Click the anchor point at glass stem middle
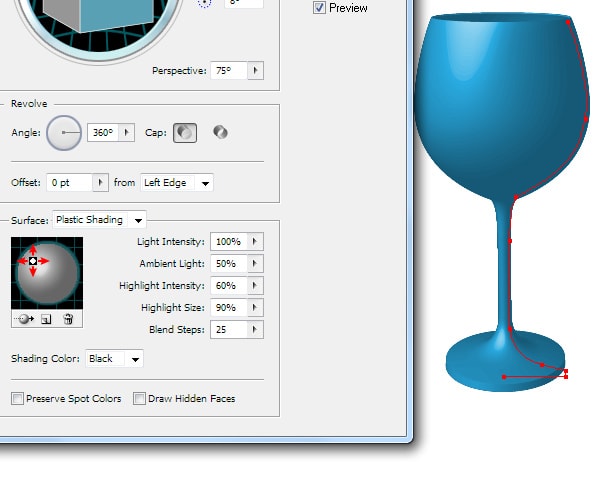This screenshot has height=486, width=600. click(x=510, y=241)
